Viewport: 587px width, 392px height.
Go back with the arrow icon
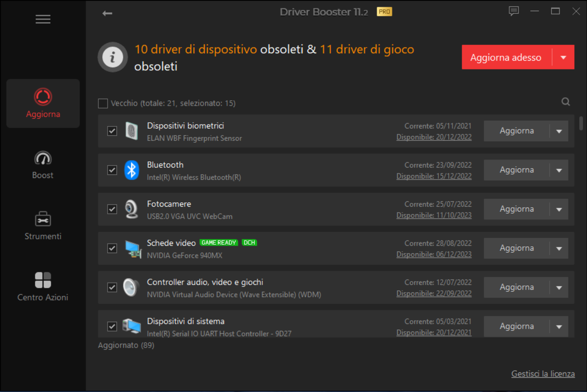(107, 13)
